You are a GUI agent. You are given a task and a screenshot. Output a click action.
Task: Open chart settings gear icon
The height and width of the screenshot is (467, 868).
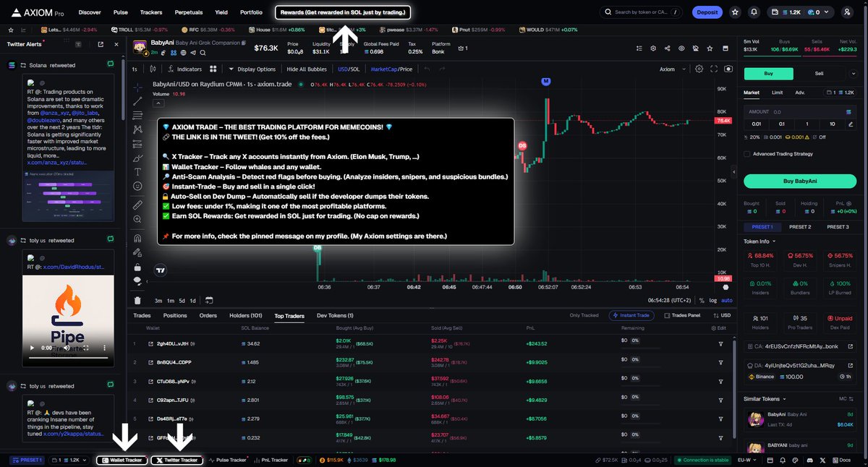click(699, 69)
